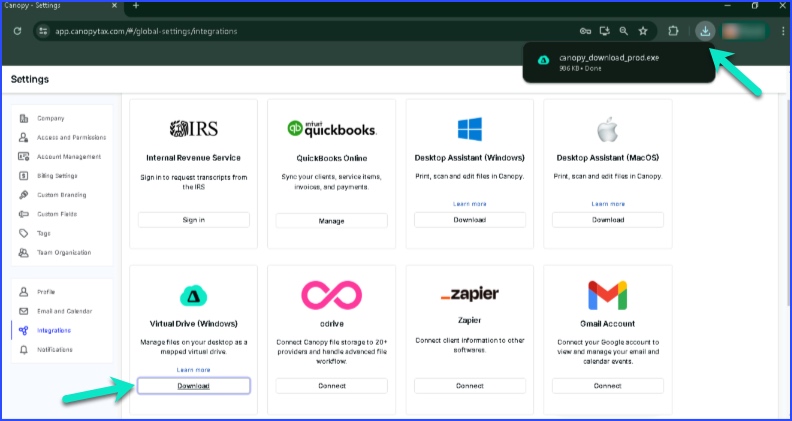This screenshot has width=792, height=421.
Task: Click the Windows logo icon
Action: (x=470, y=129)
